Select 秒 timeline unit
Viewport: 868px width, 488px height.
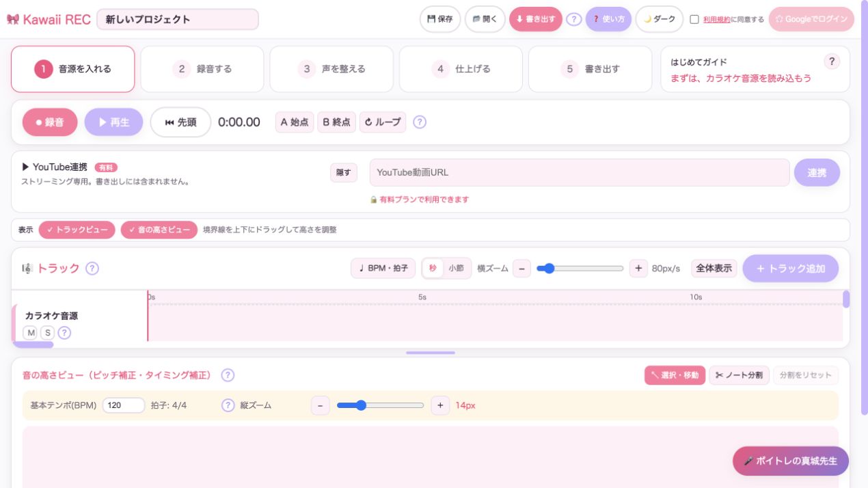(433, 269)
